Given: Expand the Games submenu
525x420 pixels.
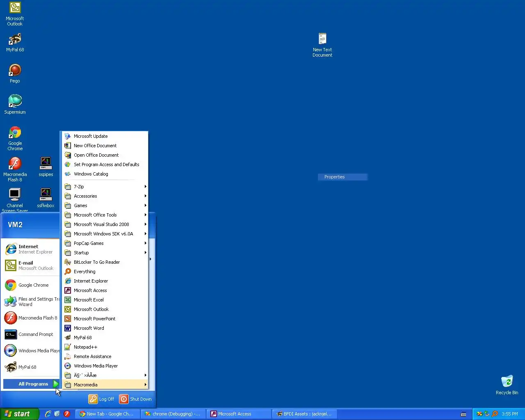Looking at the screenshot, I should pyautogui.click(x=105, y=205).
